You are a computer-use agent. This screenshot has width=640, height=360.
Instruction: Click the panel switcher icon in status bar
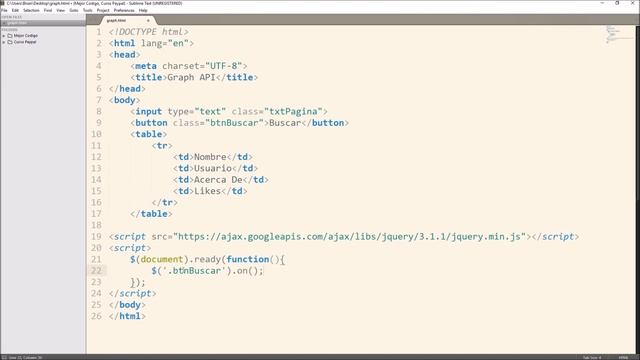coord(4,358)
